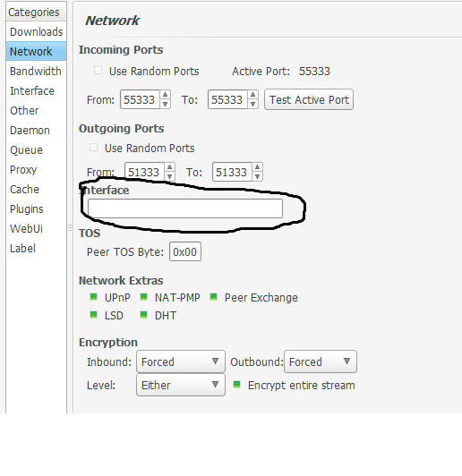Open the Inbound encryption dropdown

click(181, 361)
